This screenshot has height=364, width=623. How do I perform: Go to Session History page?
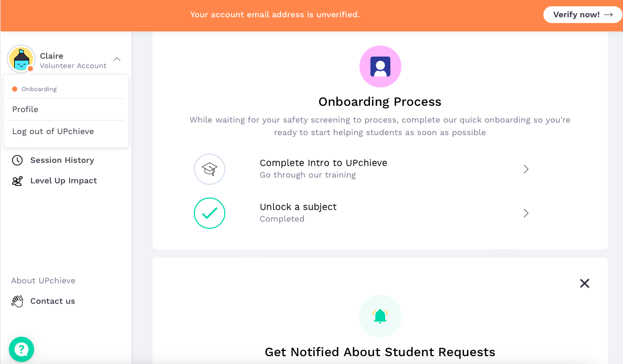pos(62,160)
